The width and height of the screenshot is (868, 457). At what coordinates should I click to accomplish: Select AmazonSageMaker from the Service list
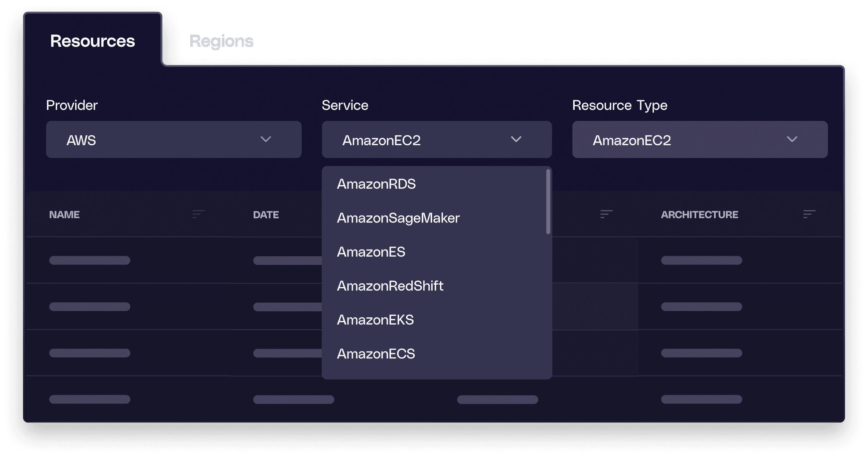point(399,218)
